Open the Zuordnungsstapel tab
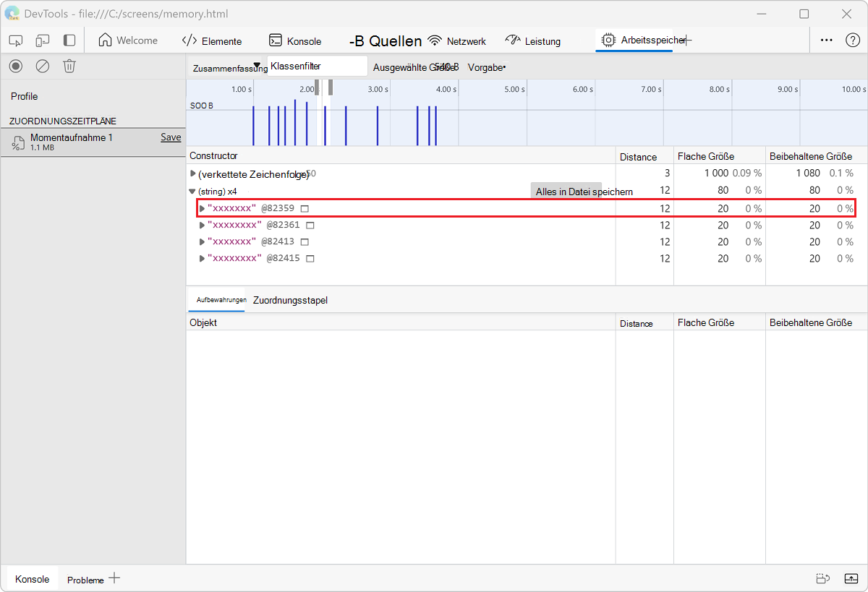 (290, 300)
